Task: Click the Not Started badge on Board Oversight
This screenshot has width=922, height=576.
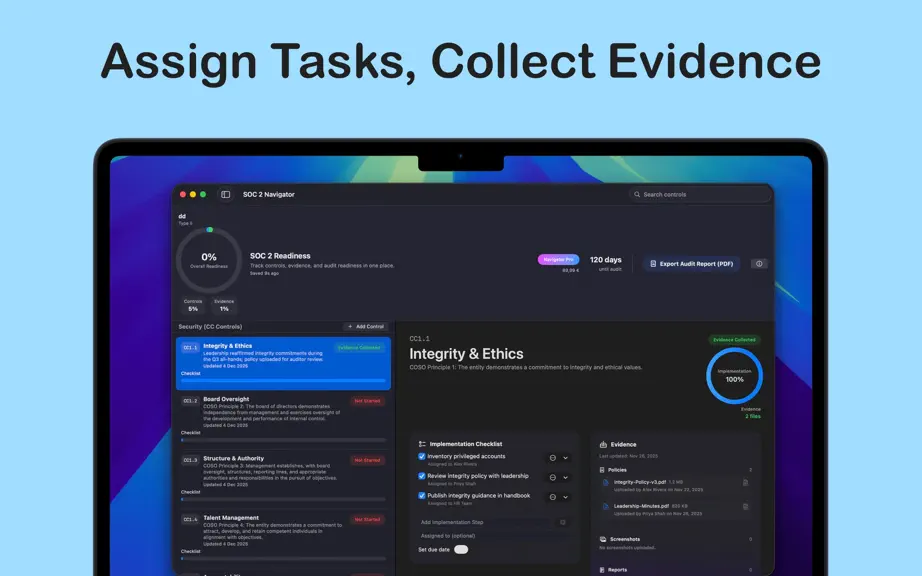Action: 368,401
